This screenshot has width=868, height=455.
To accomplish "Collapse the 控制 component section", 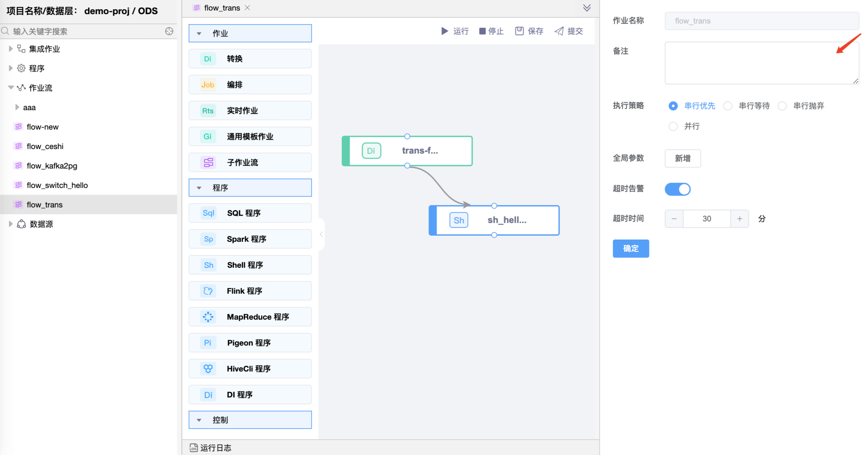I will coord(199,420).
